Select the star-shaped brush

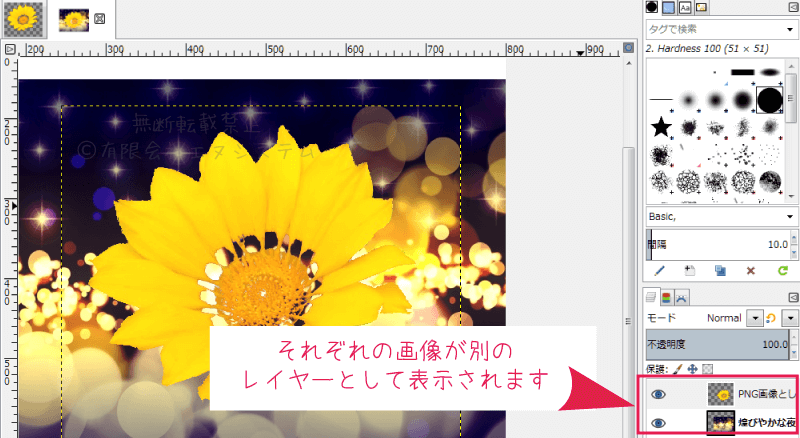pos(661,127)
